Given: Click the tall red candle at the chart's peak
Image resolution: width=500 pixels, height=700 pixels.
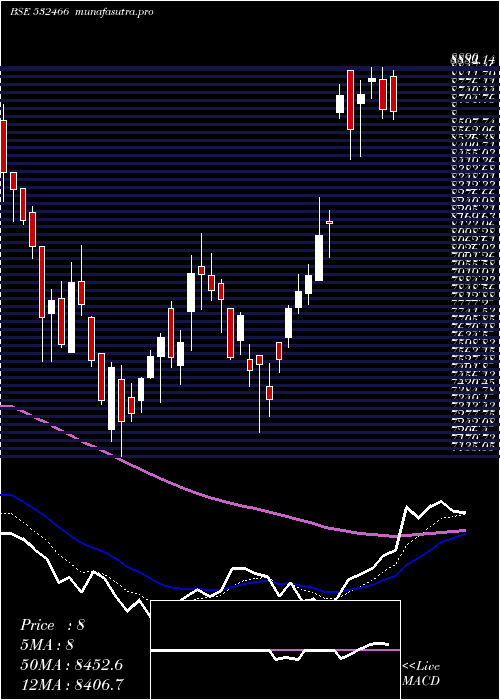Looking at the screenshot, I should (x=350, y=100).
